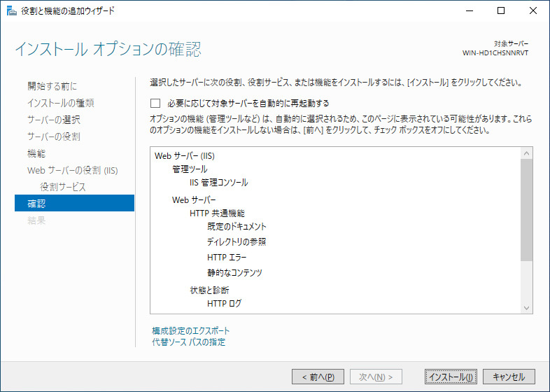The height and width of the screenshot is (392, 550).
Task: Open 代替ソース パスの指定 link
Action: click(189, 342)
